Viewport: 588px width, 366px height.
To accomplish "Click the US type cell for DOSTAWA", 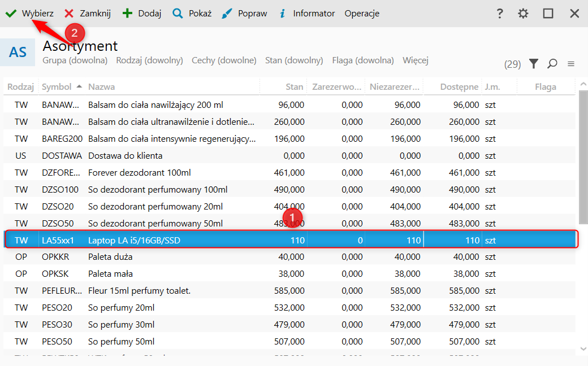I will [x=20, y=155].
